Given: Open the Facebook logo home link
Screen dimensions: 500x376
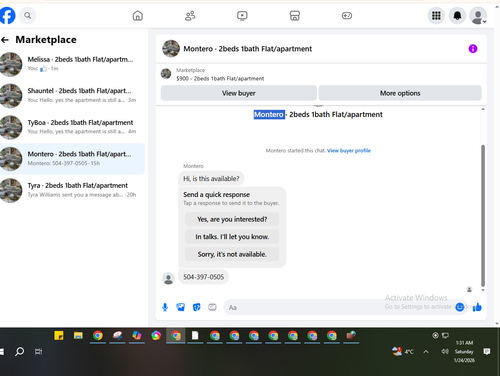Looking at the screenshot, I should click(x=7, y=15).
